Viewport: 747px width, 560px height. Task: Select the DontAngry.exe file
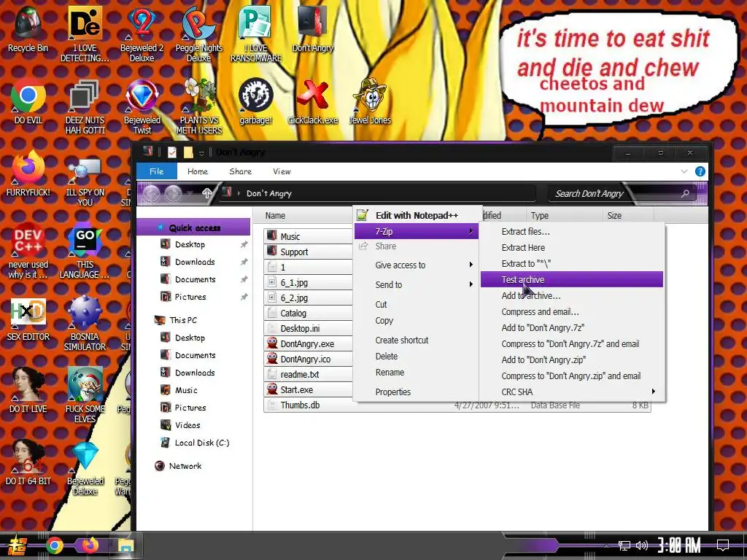308,344
